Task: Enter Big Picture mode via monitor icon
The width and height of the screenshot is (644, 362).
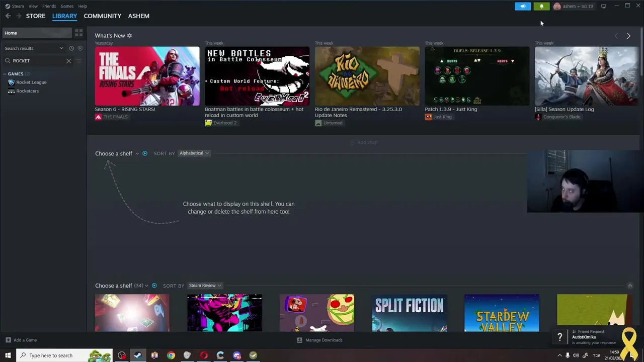Action: pos(604,6)
